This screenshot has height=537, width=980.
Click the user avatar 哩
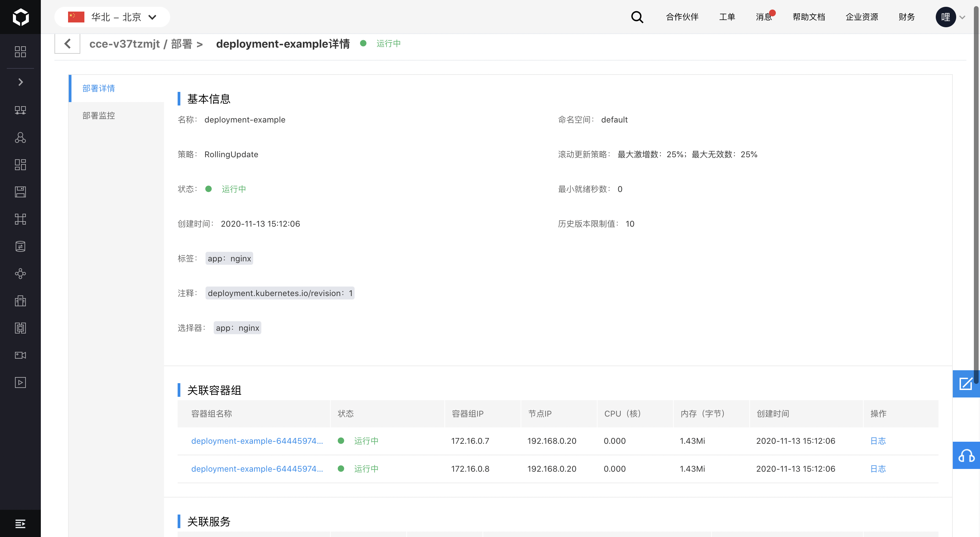(x=946, y=17)
